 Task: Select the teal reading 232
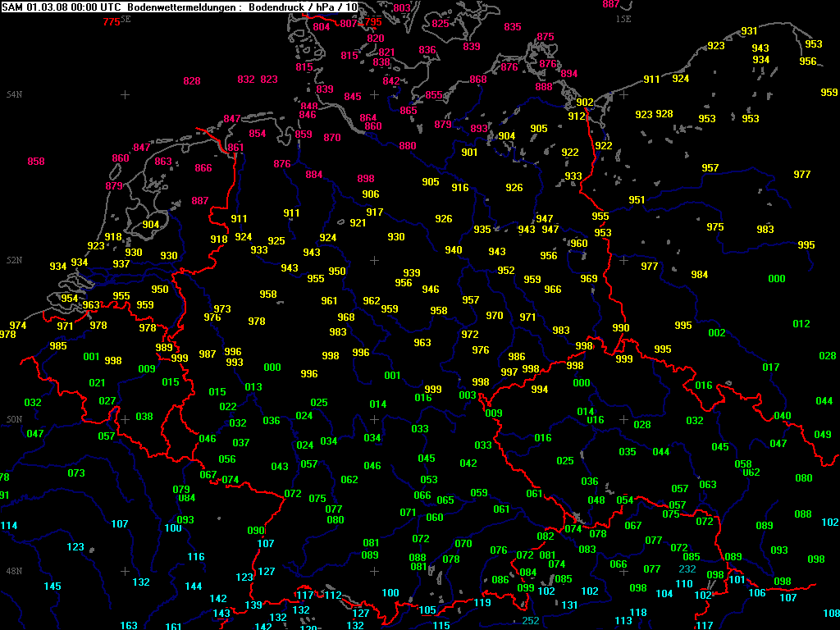coord(687,569)
